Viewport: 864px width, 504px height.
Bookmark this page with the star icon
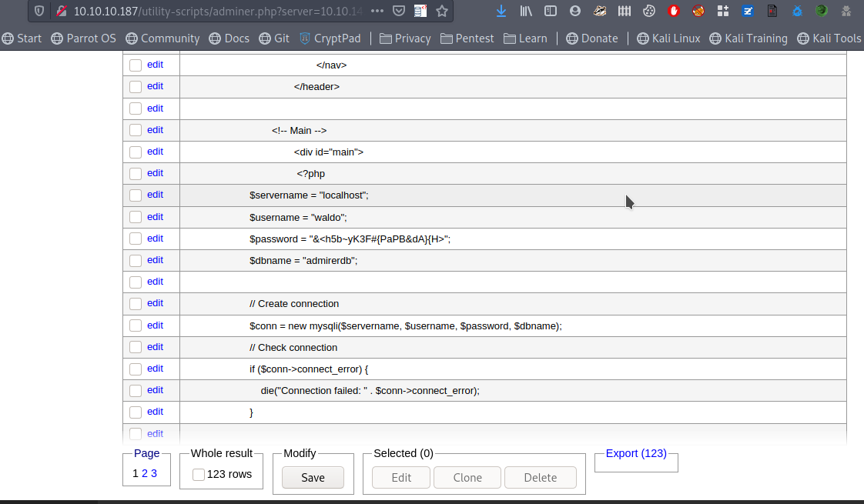click(x=441, y=11)
